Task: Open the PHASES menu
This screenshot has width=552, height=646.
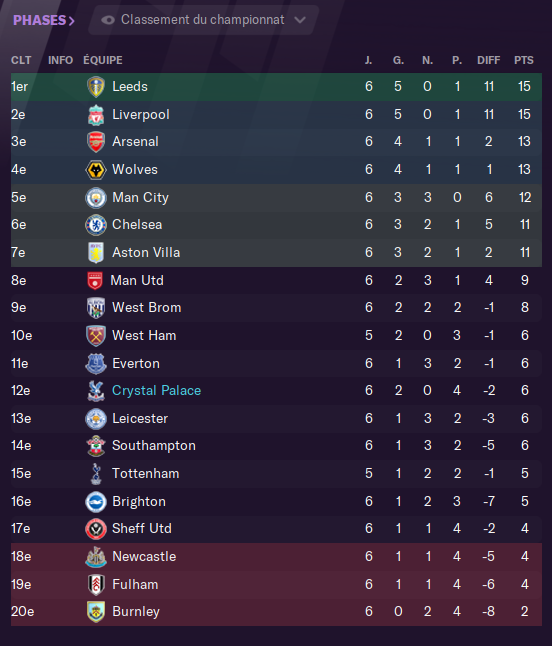Action: pyautogui.click(x=44, y=20)
